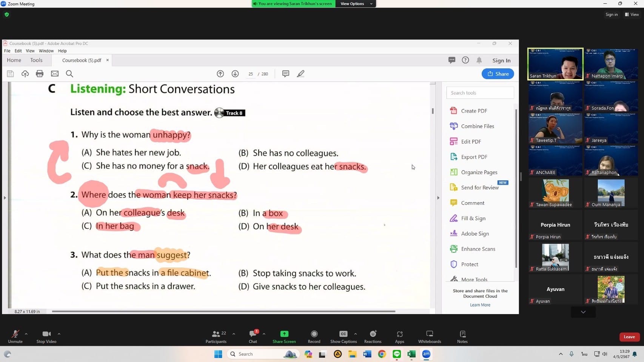The image size is (644, 362).
Task: Stop the video camera
Action: pyautogui.click(x=46, y=334)
